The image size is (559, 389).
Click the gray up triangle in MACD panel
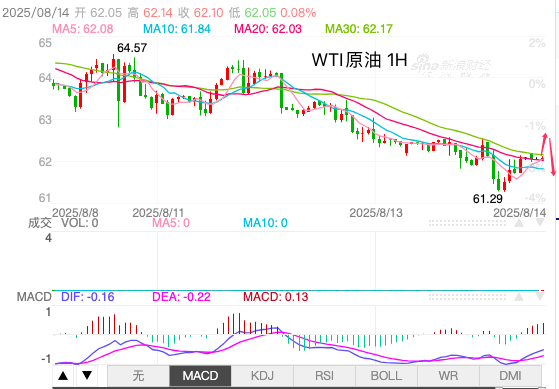coord(519,297)
